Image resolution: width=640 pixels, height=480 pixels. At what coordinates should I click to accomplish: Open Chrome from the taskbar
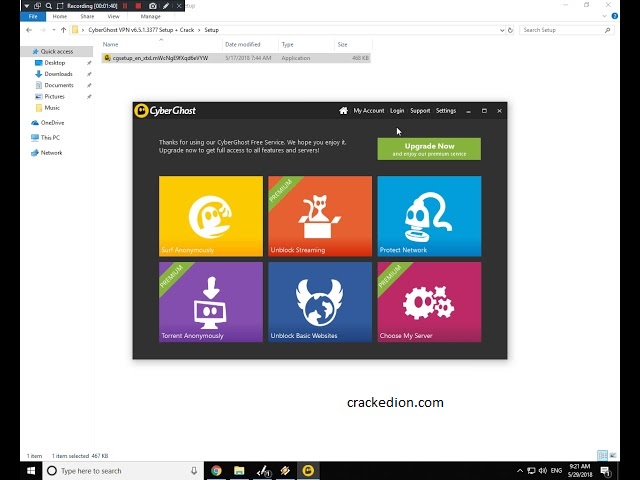click(x=216, y=471)
